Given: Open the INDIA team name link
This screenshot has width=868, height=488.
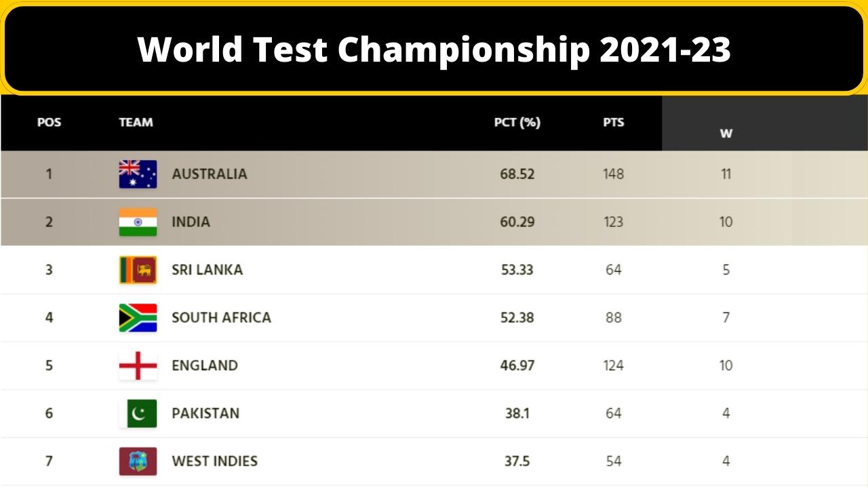Looking at the screenshot, I should click(x=191, y=222).
